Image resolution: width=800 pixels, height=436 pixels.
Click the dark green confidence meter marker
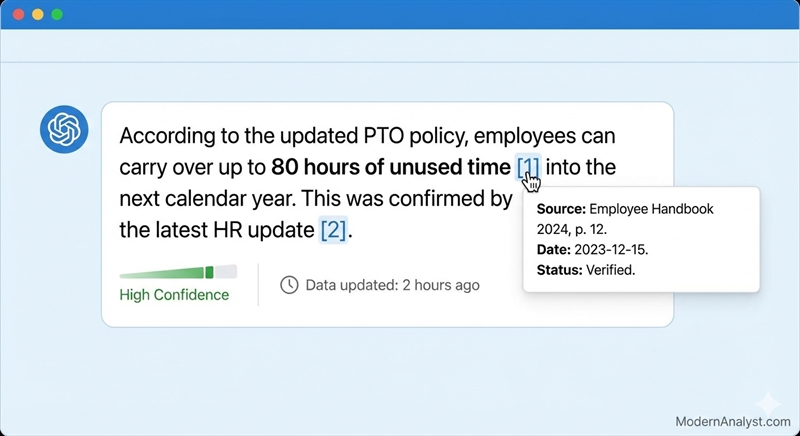point(209,272)
